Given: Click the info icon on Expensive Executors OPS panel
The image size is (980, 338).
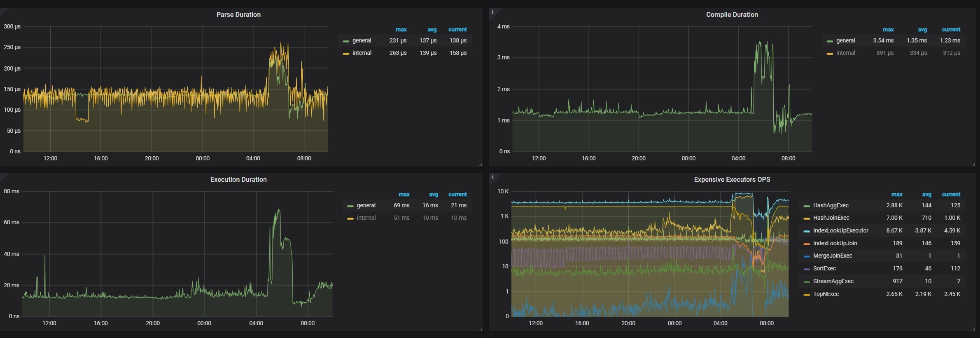Looking at the screenshot, I should click(492, 177).
